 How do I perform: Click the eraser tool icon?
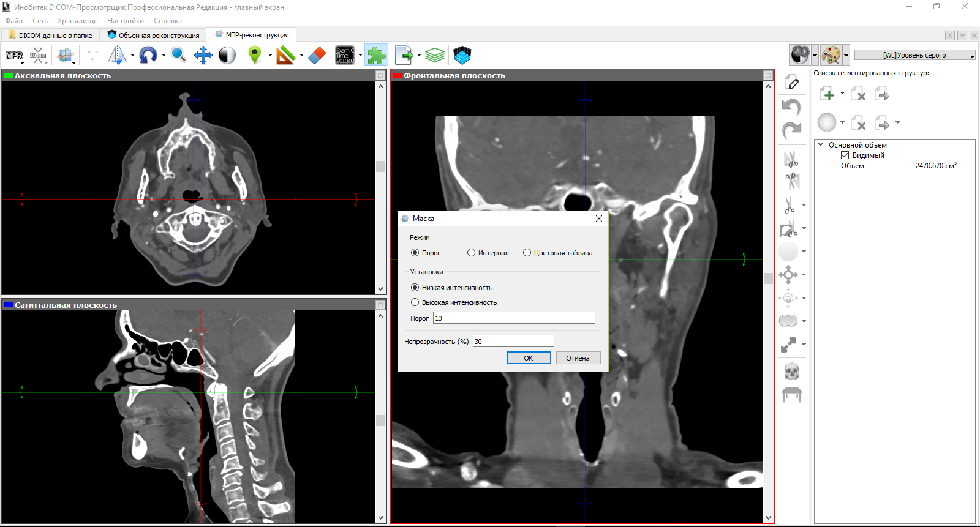click(x=317, y=55)
